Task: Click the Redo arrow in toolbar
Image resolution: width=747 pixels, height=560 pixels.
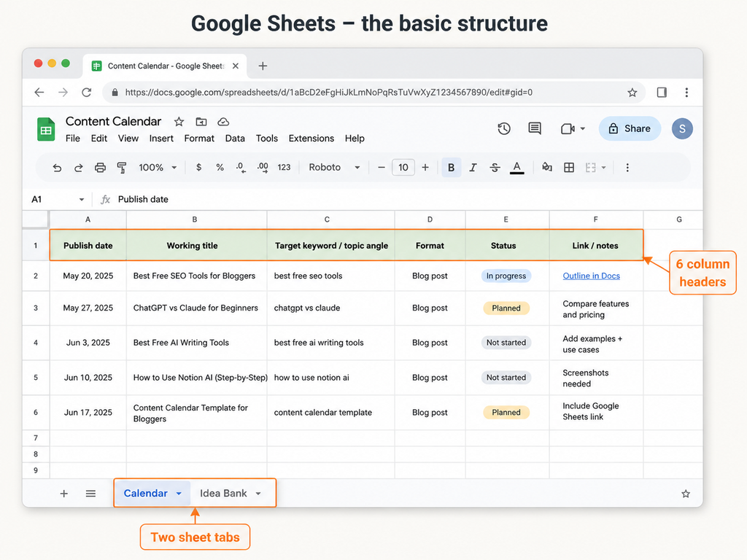Action: tap(79, 168)
